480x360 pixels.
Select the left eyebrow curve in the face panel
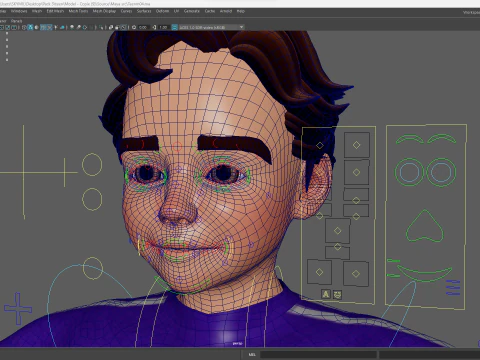[x=410, y=139]
